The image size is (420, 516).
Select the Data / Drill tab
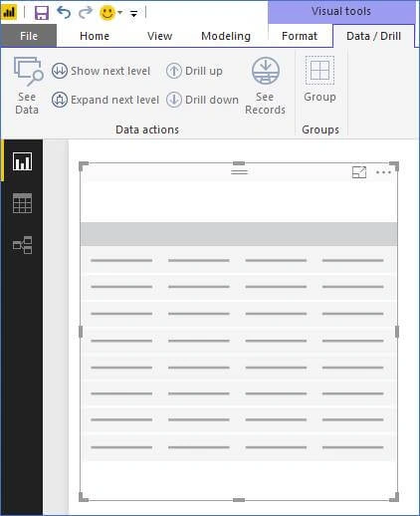point(373,36)
